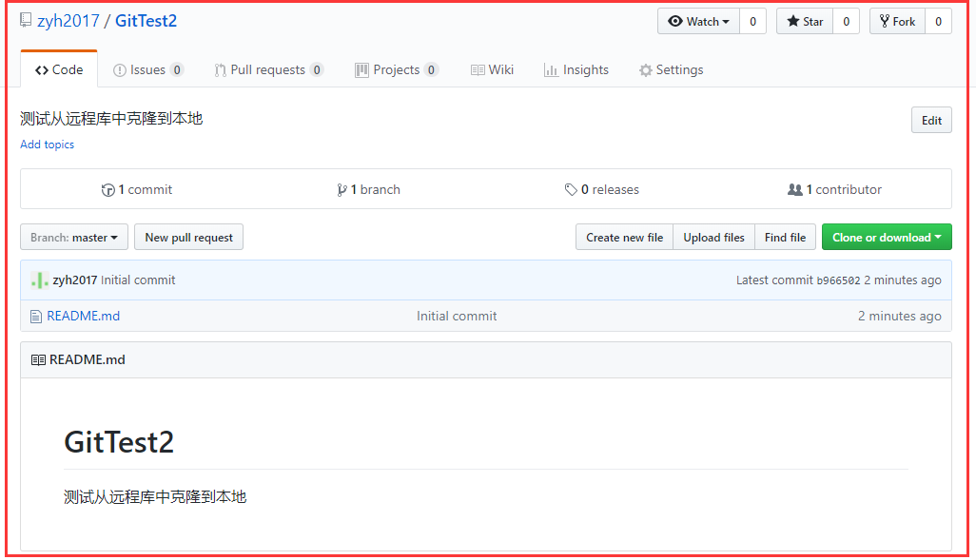Expand the Branch: master dropdown
The width and height of the screenshot is (976, 560).
[74, 237]
